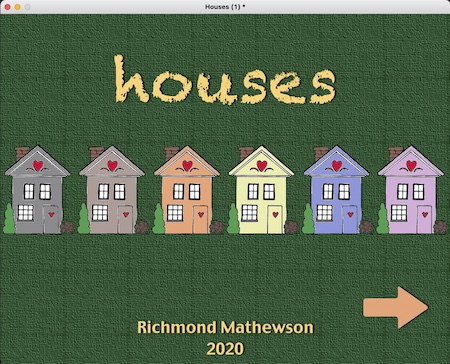
Task: Select the purple house
Action: pyautogui.click(x=411, y=190)
